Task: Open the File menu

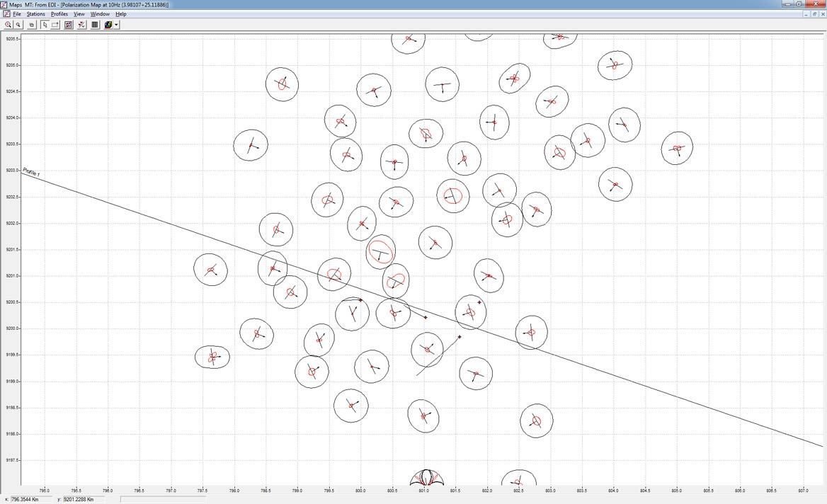Action: tap(16, 13)
